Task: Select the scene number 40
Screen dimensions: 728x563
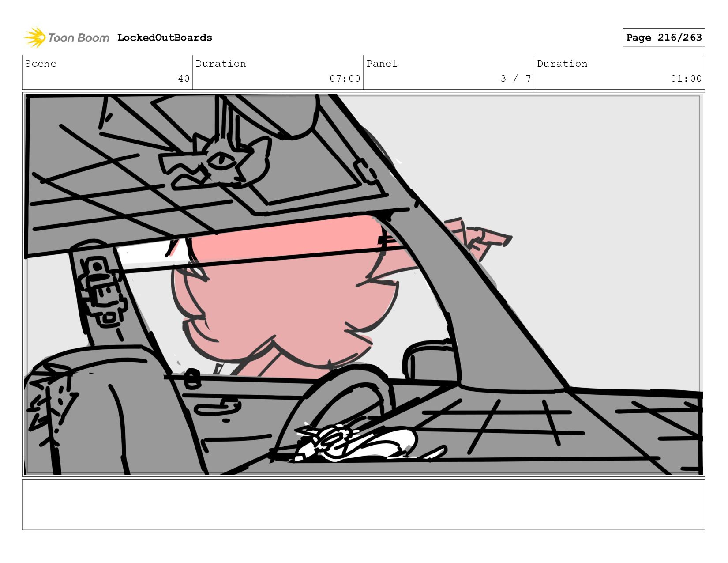Action: coord(184,79)
